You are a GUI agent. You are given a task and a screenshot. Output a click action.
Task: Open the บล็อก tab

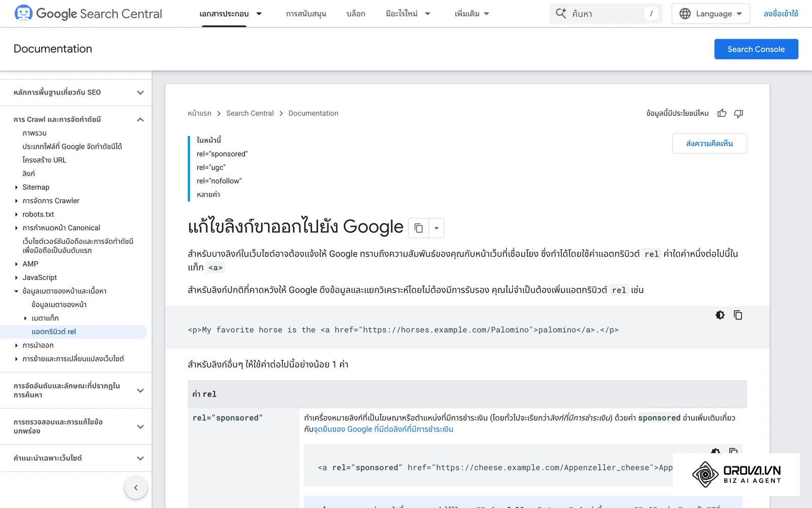356,14
